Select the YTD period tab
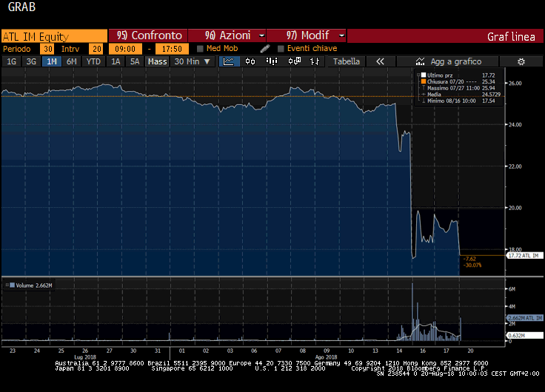545x392 pixels. [93, 61]
